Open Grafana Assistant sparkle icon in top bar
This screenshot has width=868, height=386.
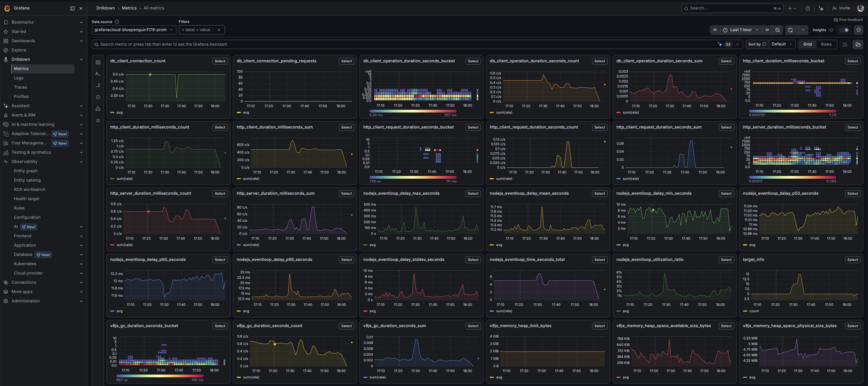tap(821, 8)
